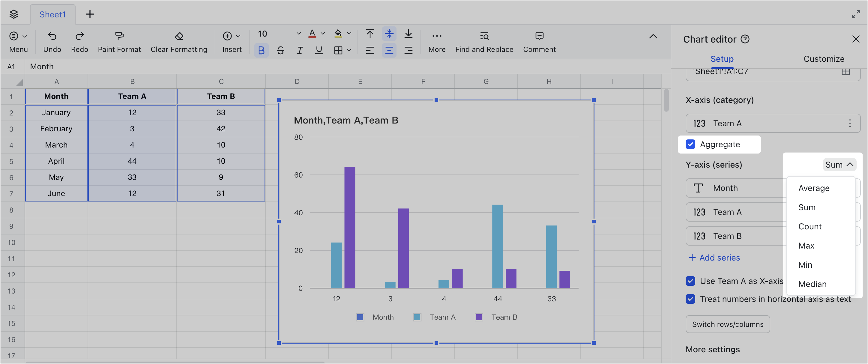Screen dimensions: 868x364
Task: Open the Insert dropdown arrow
Action: point(238,36)
